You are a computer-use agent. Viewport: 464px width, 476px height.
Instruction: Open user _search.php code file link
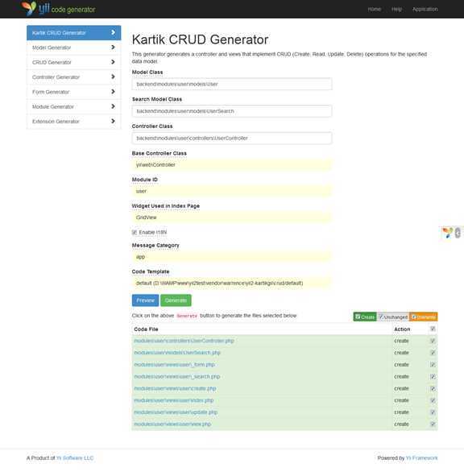pos(177,377)
